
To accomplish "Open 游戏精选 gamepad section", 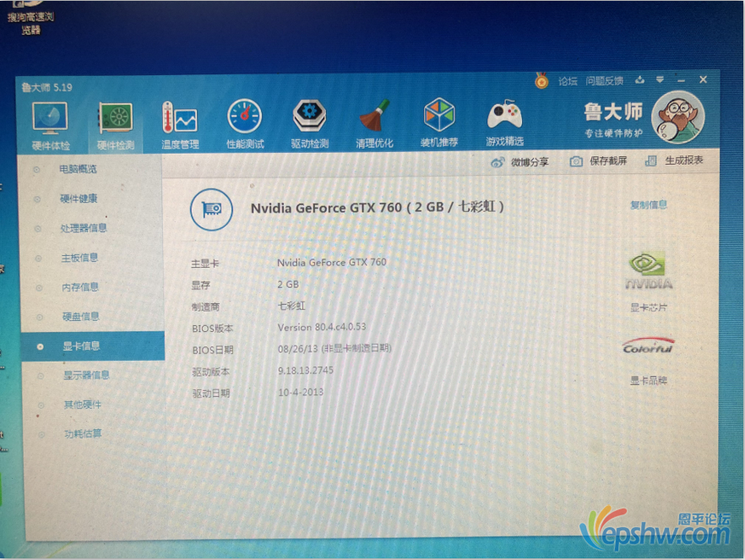I will coord(504,122).
